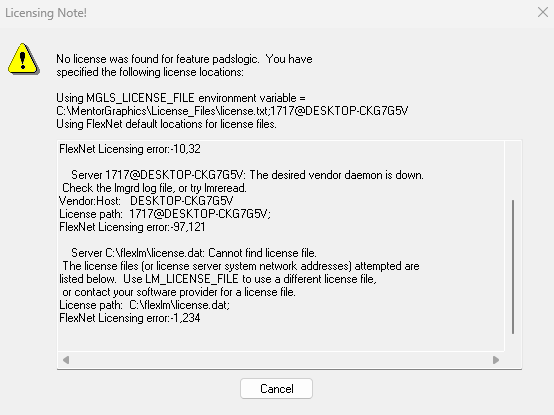Click the 'No license was found for feature padslogic' text
The height and width of the screenshot is (415, 554).
(x=158, y=59)
